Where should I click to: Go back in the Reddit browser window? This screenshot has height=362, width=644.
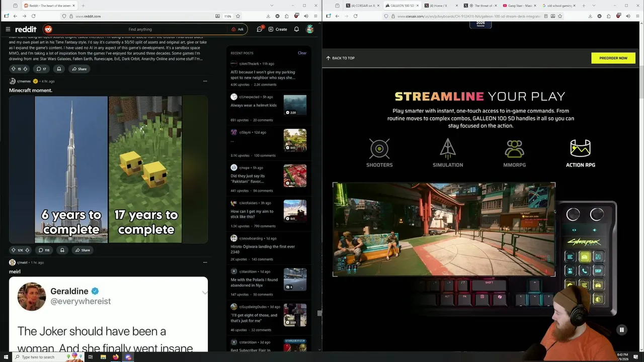(15, 16)
